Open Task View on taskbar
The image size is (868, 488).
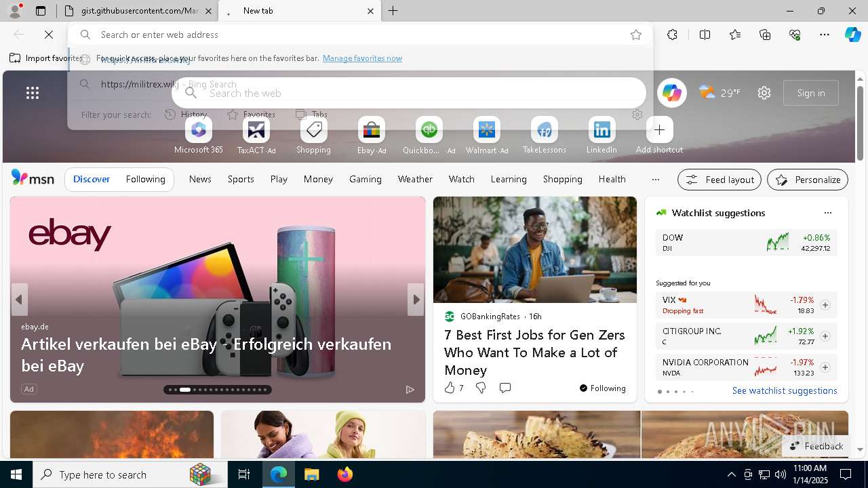pyautogui.click(x=244, y=474)
